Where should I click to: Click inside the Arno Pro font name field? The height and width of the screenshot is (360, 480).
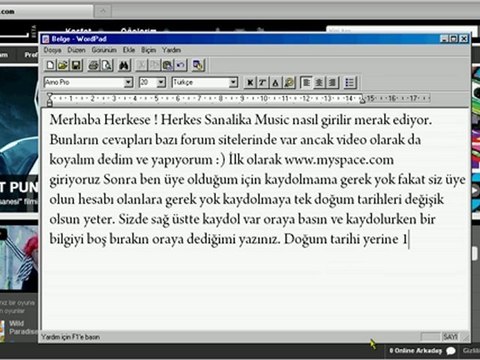pos(84,82)
